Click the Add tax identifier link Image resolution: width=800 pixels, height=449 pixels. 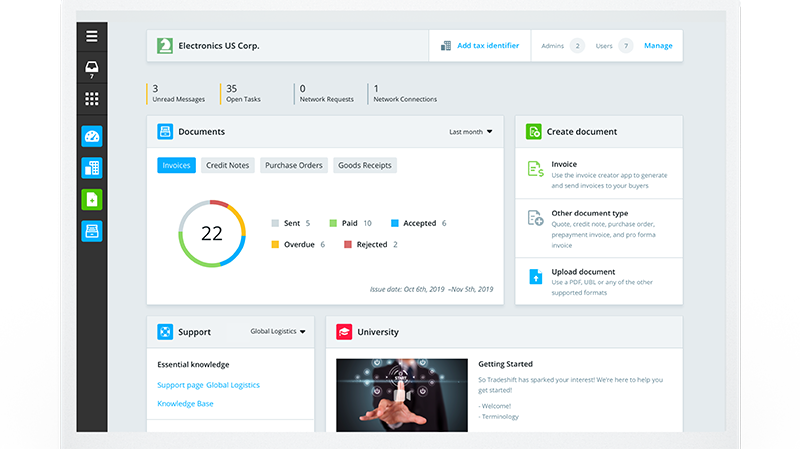(488, 46)
